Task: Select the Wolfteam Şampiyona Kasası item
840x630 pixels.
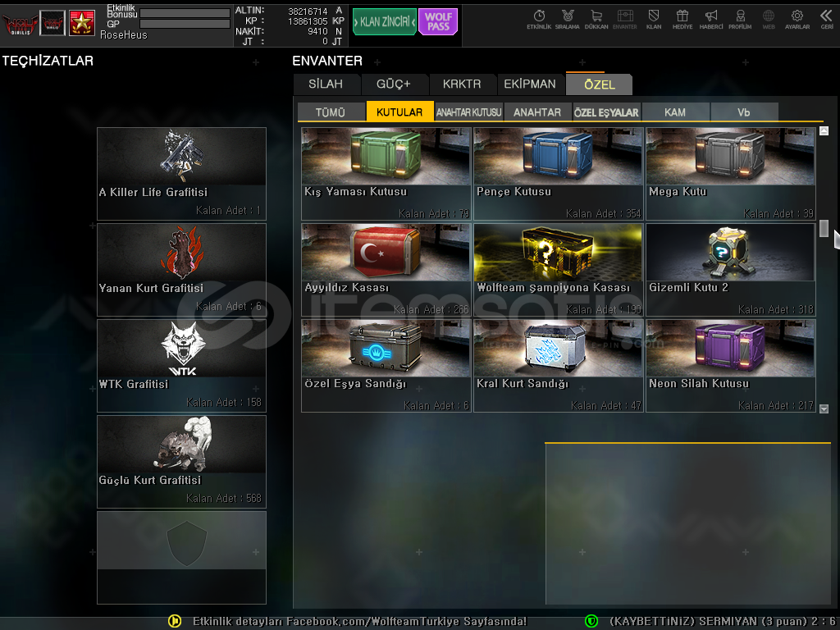Action: pos(558,269)
